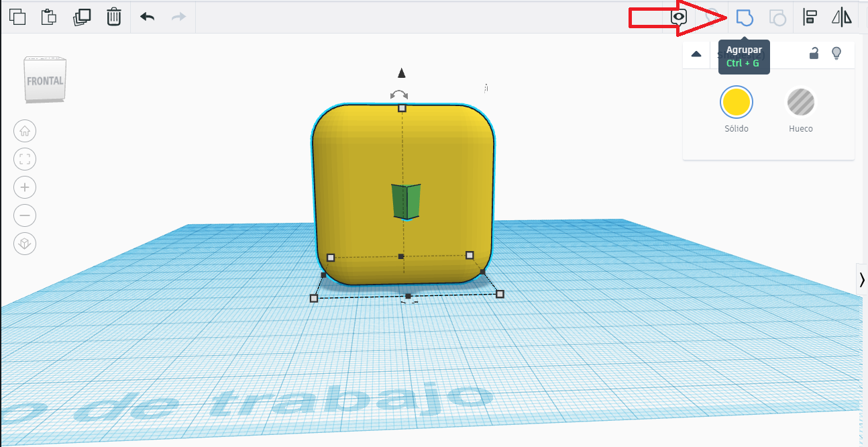This screenshot has width=868, height=447.
Task: Click the curved rotation arrow above shape
Action: [399, 95]
